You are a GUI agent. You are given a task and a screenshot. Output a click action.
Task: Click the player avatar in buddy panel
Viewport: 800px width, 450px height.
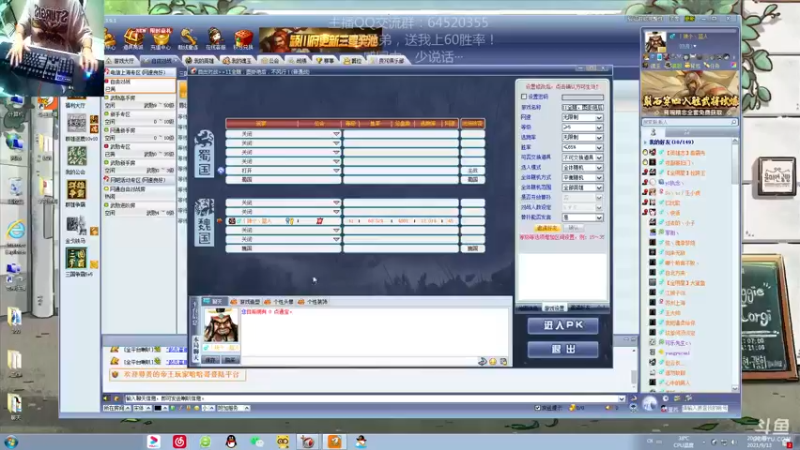(655, 42)
